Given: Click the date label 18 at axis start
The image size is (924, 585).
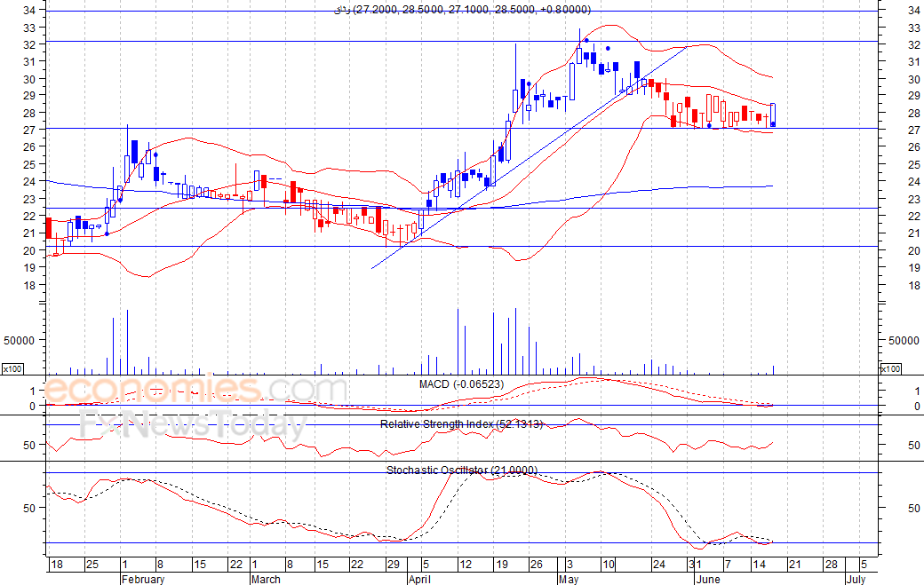Looking at the screenshot, I should (57, 565).
